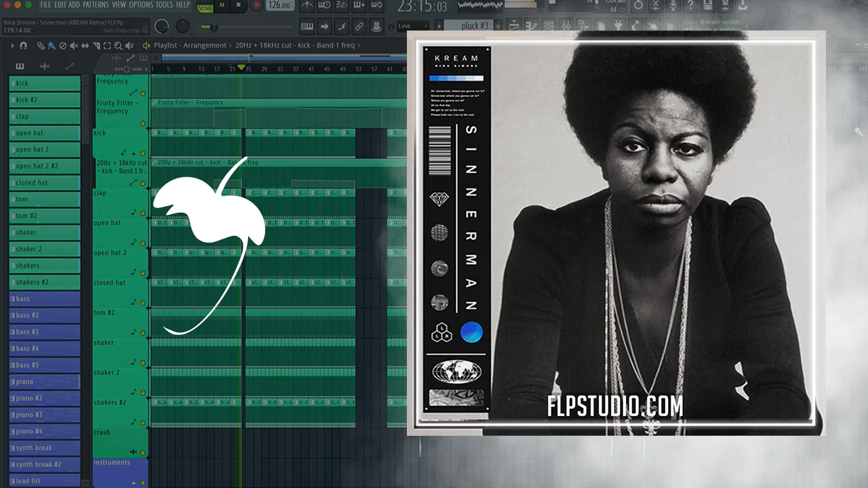Select the playlist paint brush tool
868x488 pixels.
coord(52,45)
